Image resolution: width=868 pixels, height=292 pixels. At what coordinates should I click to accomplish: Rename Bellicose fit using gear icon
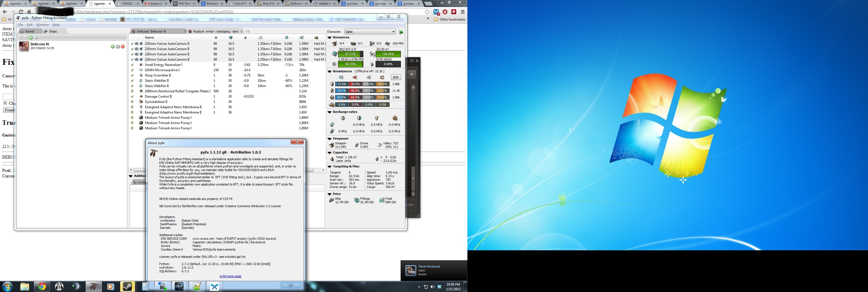click(118, 46)
